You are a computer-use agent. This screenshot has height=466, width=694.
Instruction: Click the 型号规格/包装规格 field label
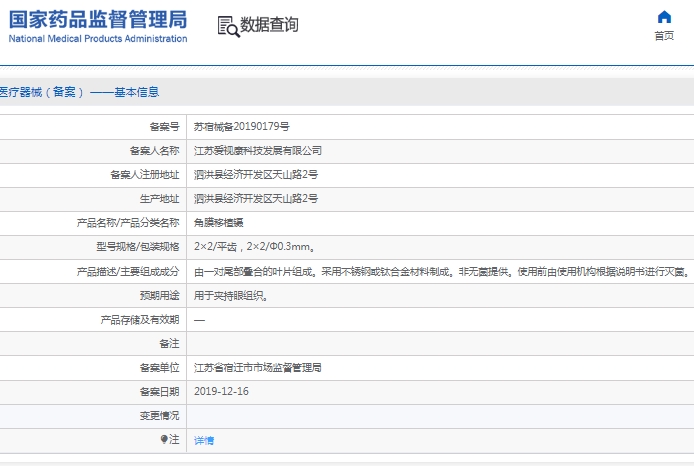click(138, 246)
